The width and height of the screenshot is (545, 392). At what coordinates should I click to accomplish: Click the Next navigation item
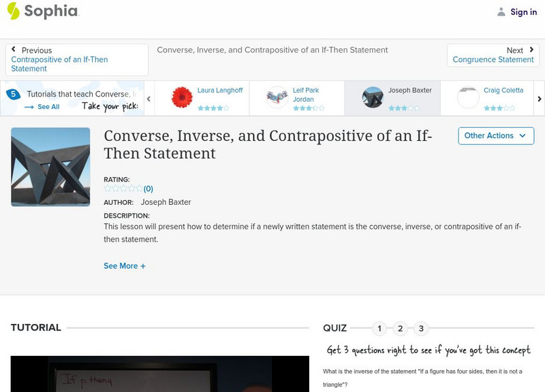pyautogui.click(x=514, y=50)
